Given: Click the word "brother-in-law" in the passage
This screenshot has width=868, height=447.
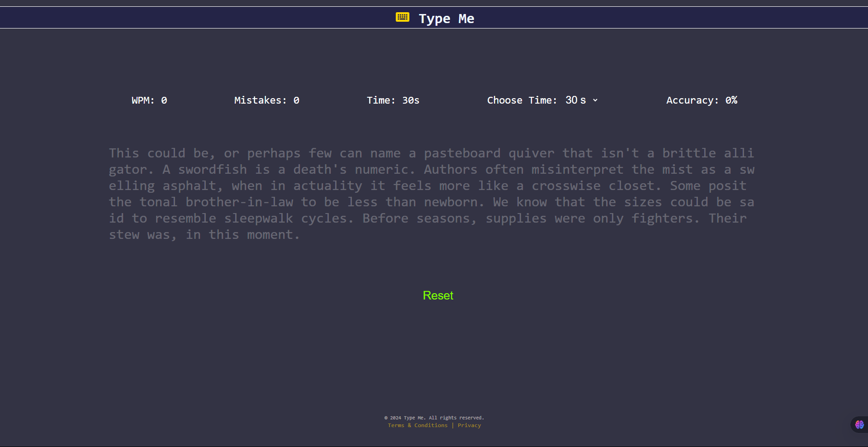Looking at the screenshot, I should (x=239, y=202).
